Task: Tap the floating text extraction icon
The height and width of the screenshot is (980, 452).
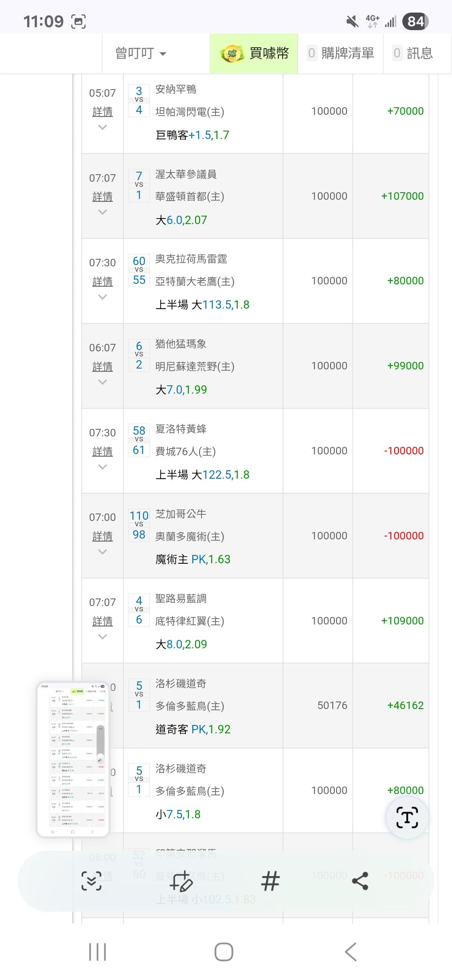Action: point(407,818)
